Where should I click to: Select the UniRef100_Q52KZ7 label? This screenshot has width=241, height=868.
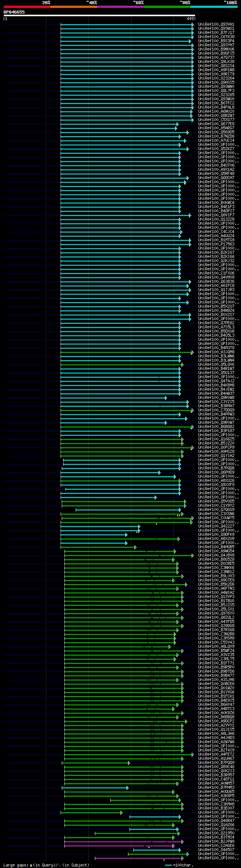coord(216,149)
